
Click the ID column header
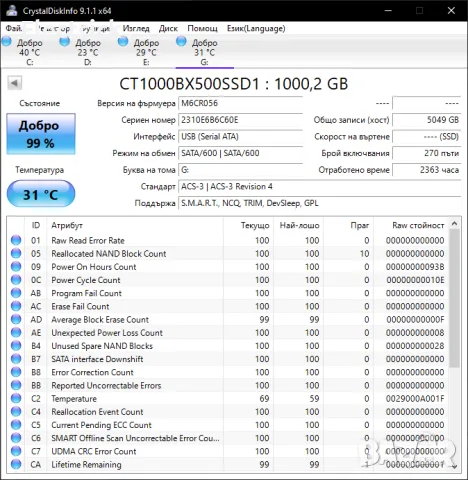tap(36, 225)
